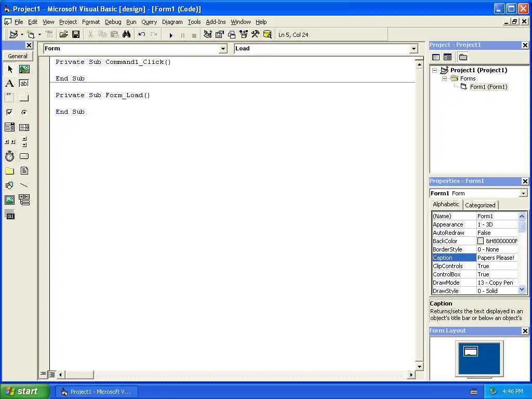Open the Diagram menu
The width and height of the screenshot is (532, 399).
point(172,22)
